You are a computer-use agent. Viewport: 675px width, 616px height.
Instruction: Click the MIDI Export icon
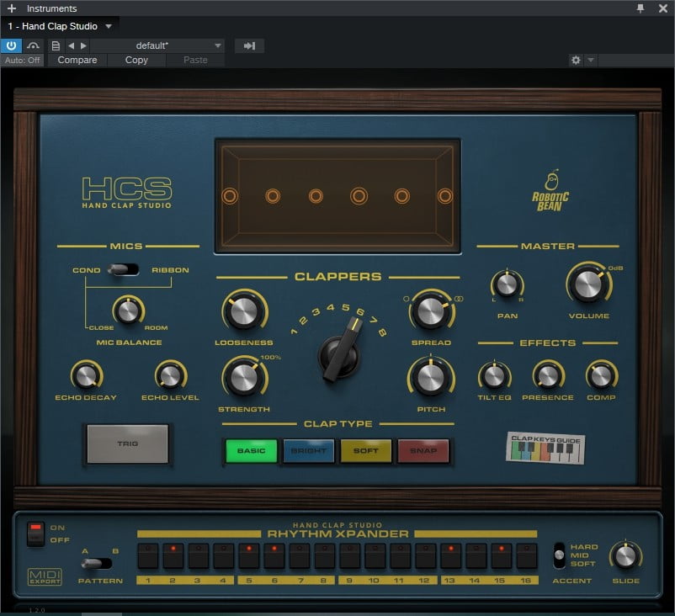45,576
